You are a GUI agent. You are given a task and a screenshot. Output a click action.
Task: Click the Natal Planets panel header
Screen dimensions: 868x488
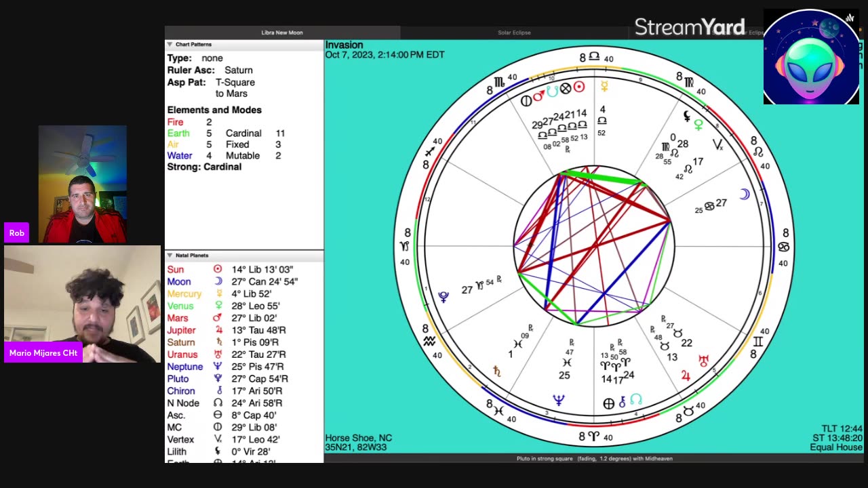244,256
